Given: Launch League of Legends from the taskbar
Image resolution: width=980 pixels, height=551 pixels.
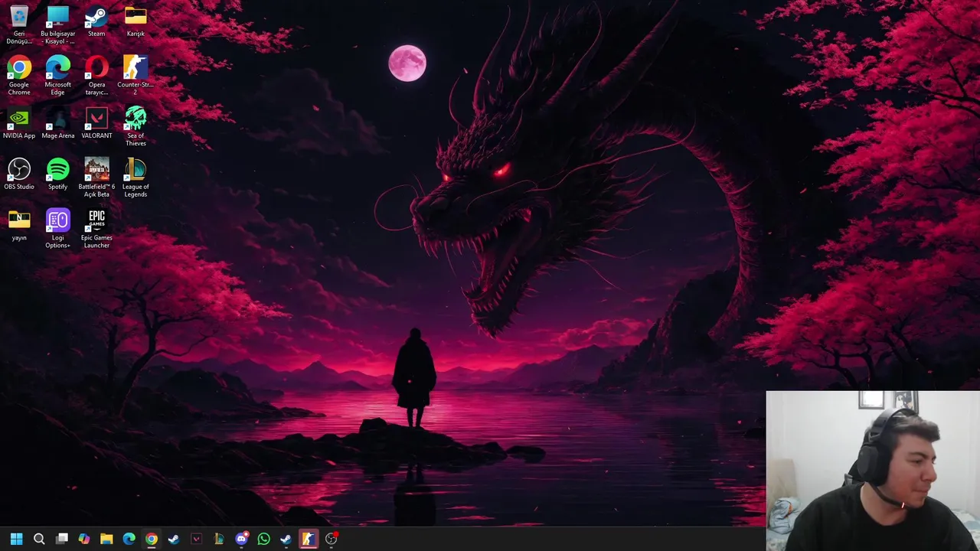Looking at the screenshot, I should coord(218,539).
